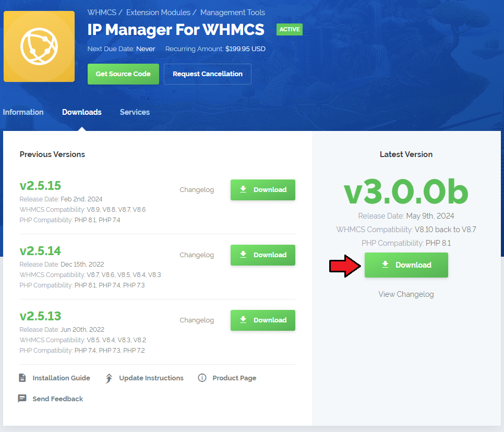Click the Update Instructions arrow icon
Screen dimensions: 504x432
click(109, 378)
